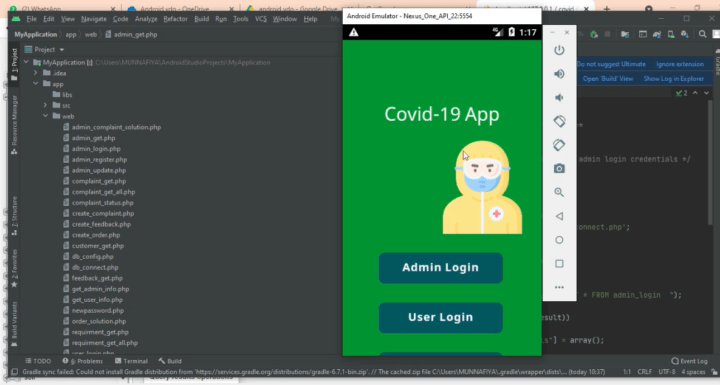Select admin_login.php file
This screenshot has width=720, height=385.
pos(92,149)
